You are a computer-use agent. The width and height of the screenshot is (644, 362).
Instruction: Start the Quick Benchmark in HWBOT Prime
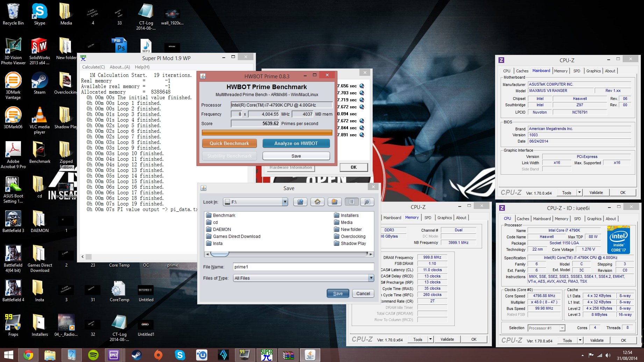point(229,143)
